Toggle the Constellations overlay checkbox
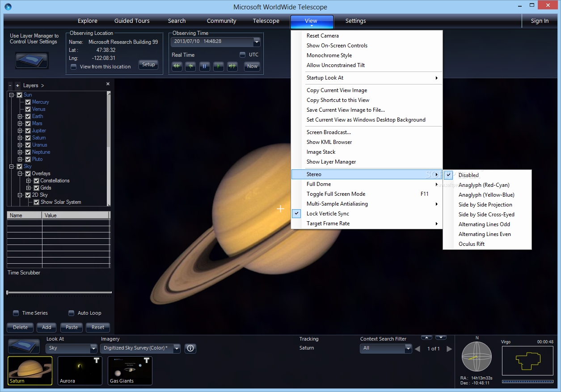Image resolution: width=561 pixels, height=392 pixels. pos(36,181)
